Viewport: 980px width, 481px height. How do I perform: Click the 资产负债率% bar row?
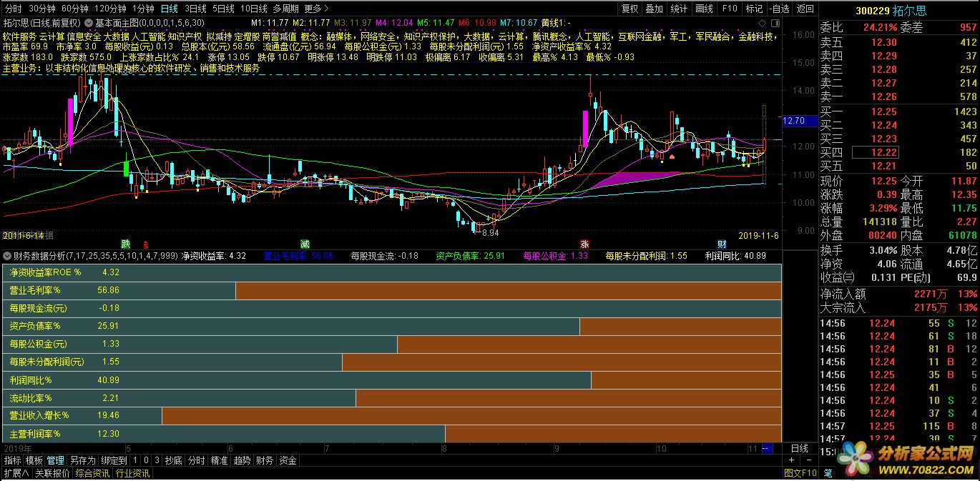[x=392, y=326]
